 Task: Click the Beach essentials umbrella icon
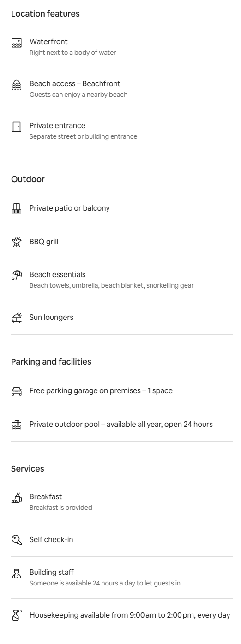[17, 276]
